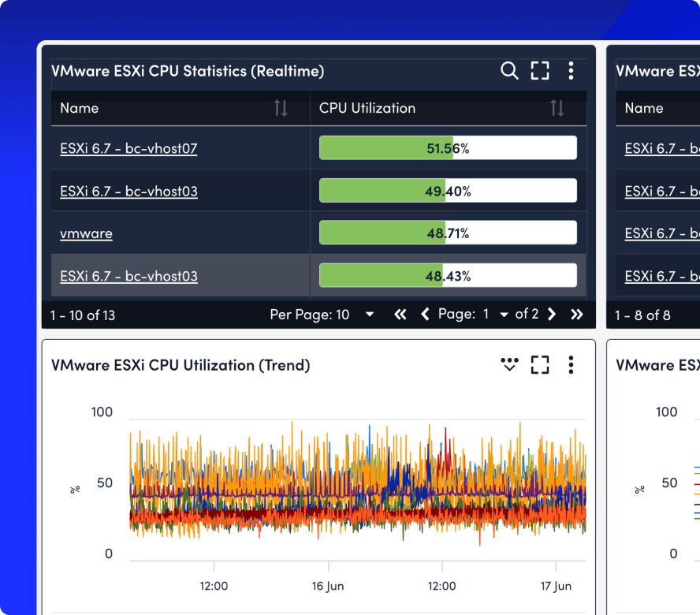
Task: Click the 48.71% utilization bar
Action: click(x=448, y=233)
